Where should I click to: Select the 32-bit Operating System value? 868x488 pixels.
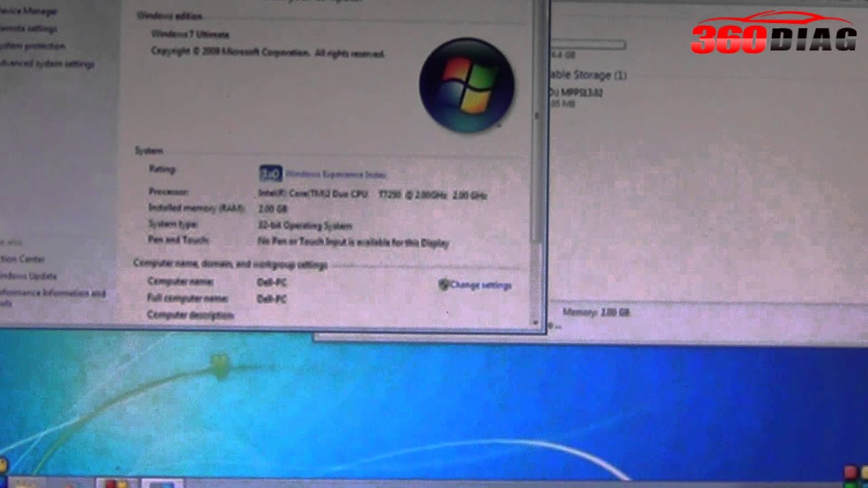[304, 225]
